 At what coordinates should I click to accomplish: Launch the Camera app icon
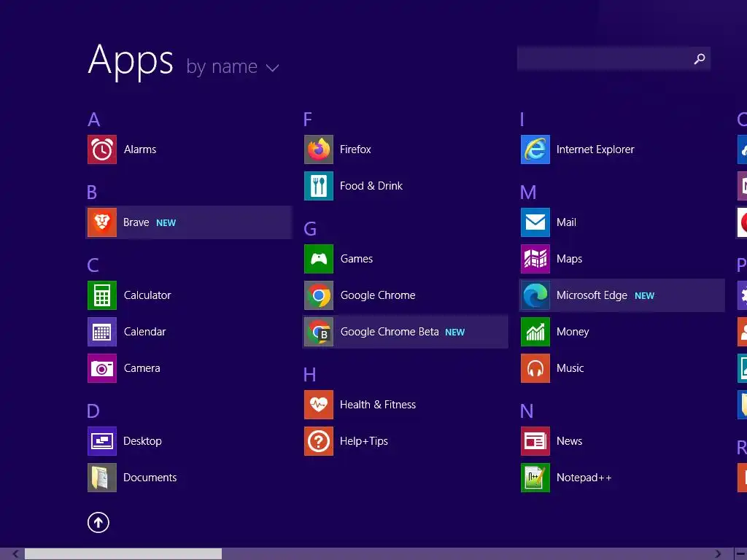click(102, 368)
